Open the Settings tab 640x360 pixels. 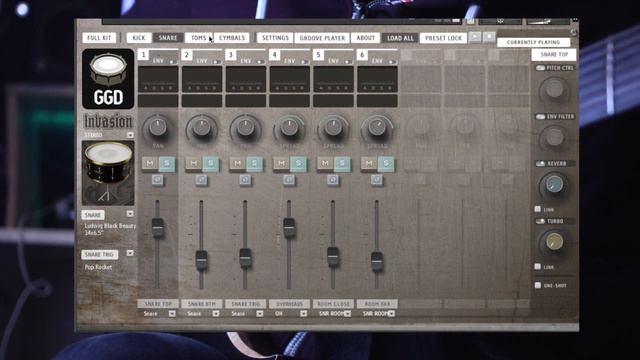tap(275, 38)
